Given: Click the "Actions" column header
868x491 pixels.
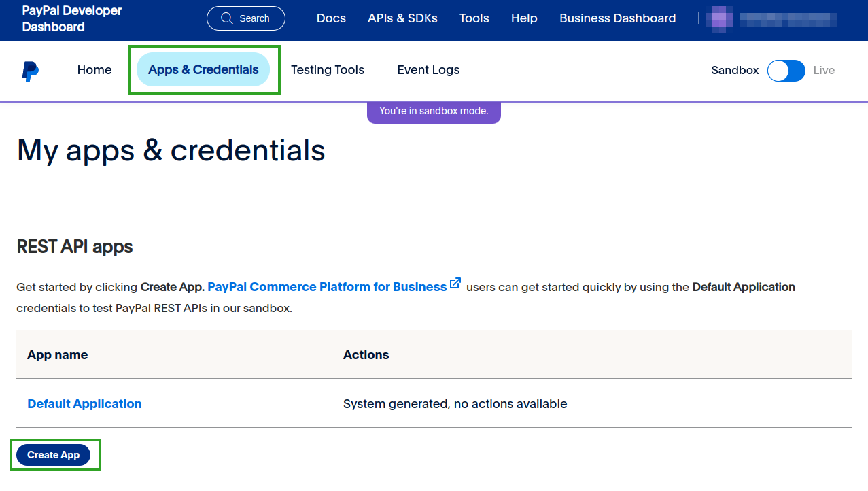Looking at the screenshot, I should click(x=366, y=355).
